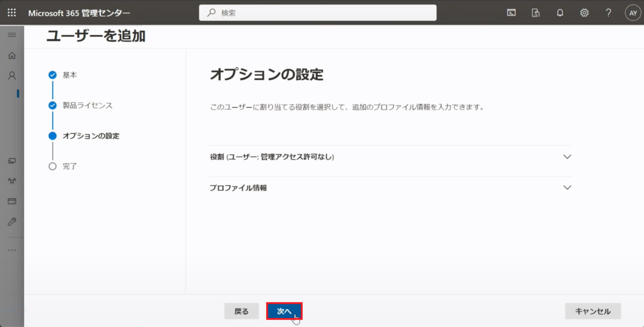
Task: Click the 検索 search box
Action: point(318,13)
